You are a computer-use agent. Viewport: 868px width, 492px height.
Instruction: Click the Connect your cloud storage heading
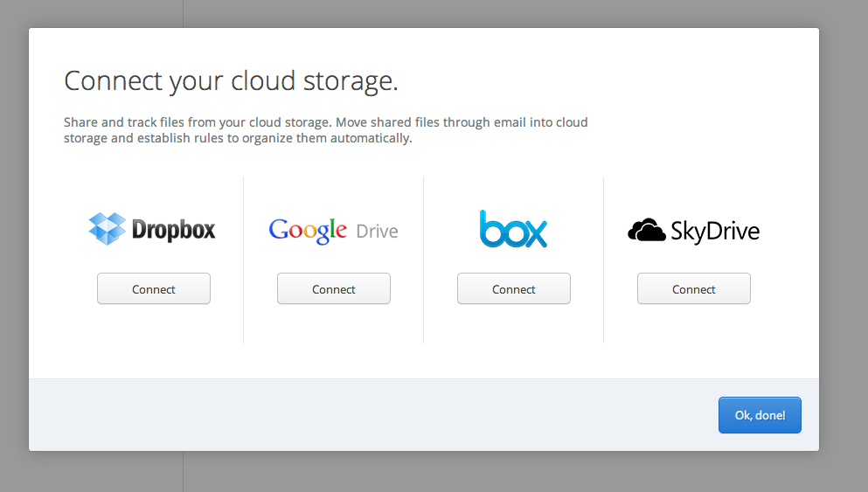(x=231, y=80)
